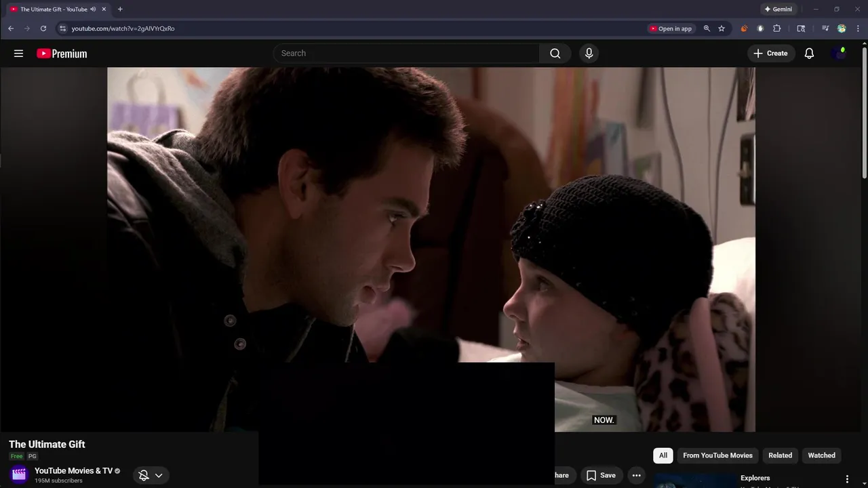Click the Explorers video title
The height and width of the screenshot is (488, 868).
pyautogui.click(x=755, y=478)
